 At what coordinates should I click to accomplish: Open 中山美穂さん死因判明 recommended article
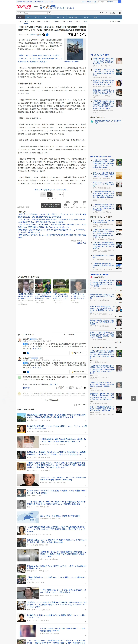[57, 427]
